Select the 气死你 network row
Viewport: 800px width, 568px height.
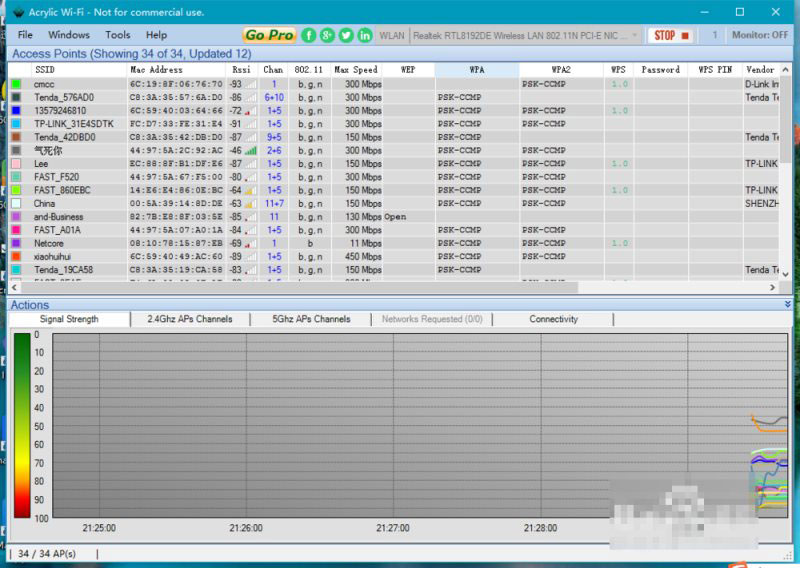[x=394, y=150]
